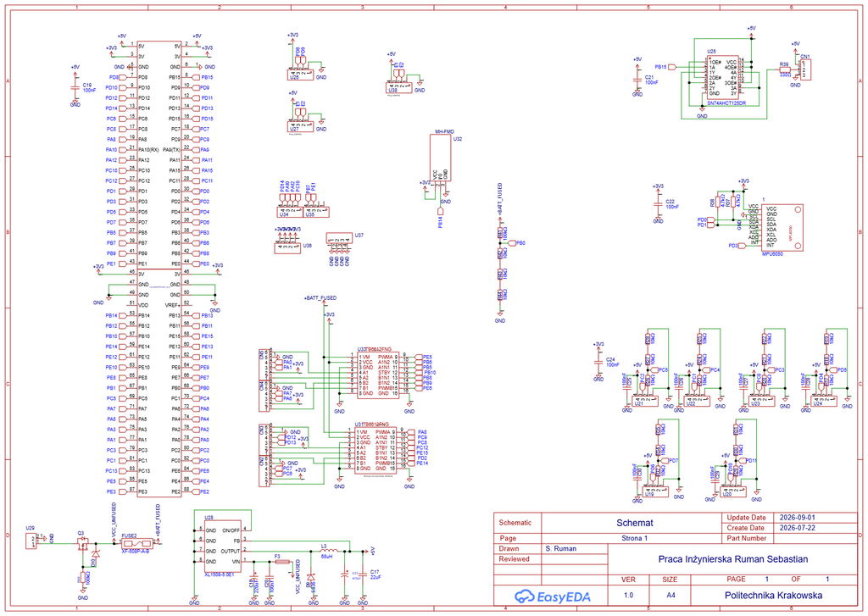868x616 pixels.
Task: Click the "U25" designator
Action: [x=711, y=52]
